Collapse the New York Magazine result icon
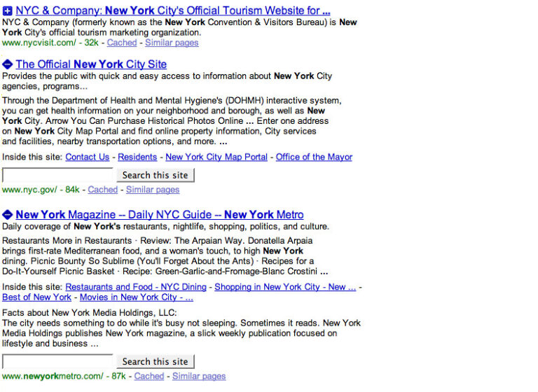Image resolution: width=538 pixels, height=392 pixels. (7, 215)
